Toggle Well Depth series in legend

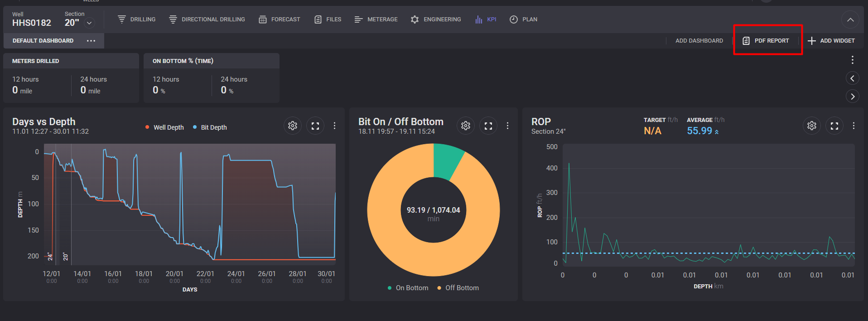[x=164, y=127]
